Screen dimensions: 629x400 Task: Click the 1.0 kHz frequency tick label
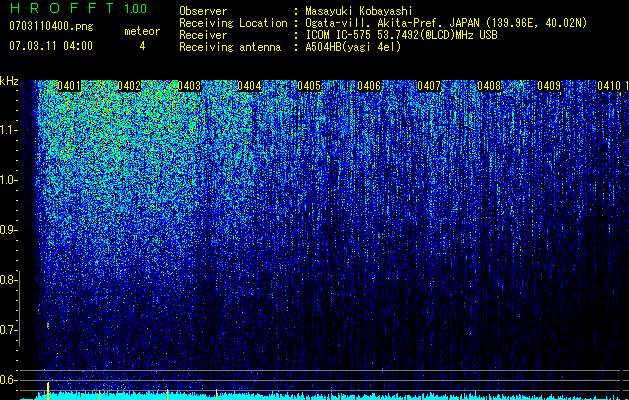[7, 180]
